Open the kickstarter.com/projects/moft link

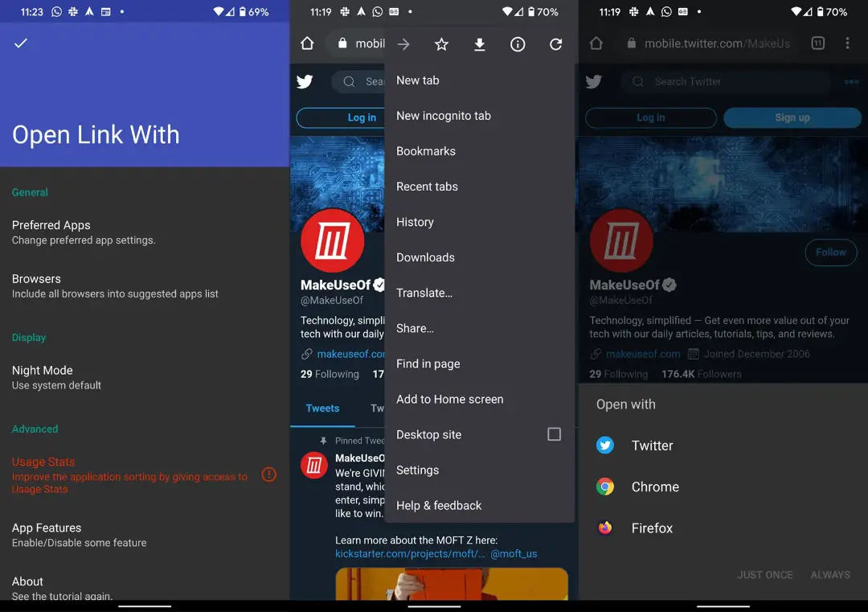click(x=410, y=554)
